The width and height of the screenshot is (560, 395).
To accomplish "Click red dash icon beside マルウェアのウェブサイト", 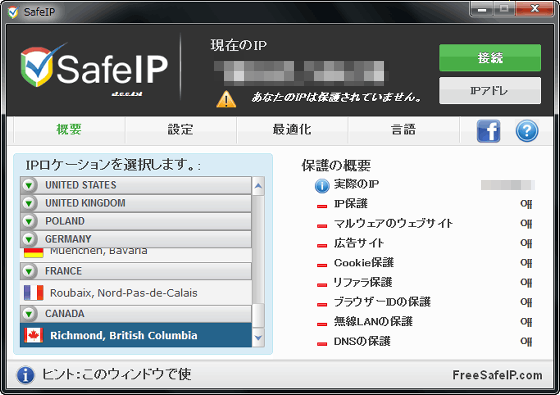I will (x=322, y=226).
